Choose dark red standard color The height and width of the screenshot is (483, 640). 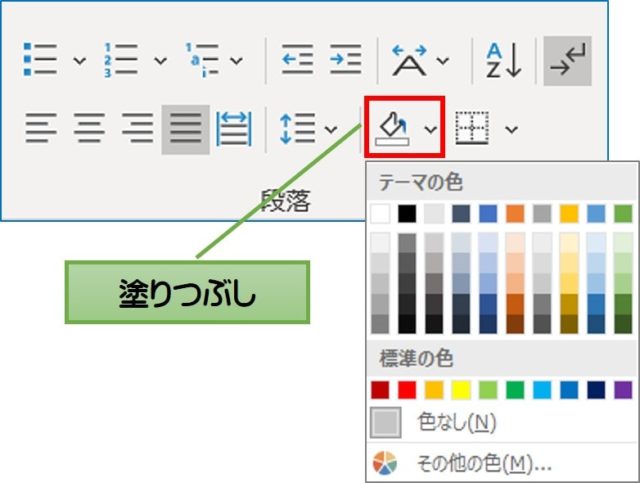click(x=380, y=390)
